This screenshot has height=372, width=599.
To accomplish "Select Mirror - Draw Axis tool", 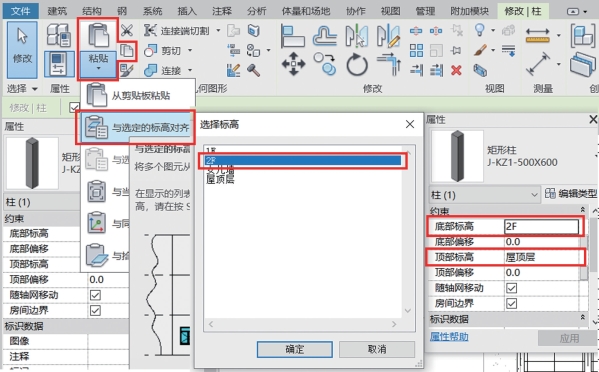I will pos(388,36).
